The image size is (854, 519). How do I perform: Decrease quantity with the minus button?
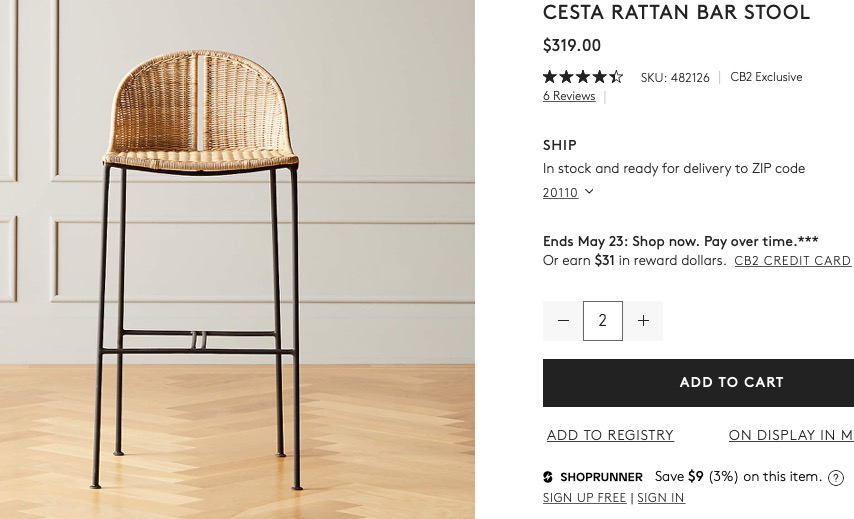pos(563,321)
